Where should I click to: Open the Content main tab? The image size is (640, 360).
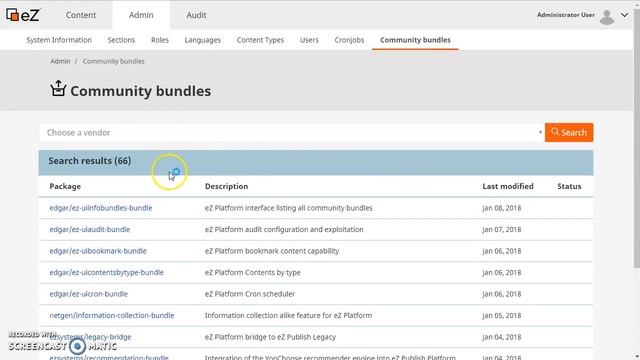[81, 15]
